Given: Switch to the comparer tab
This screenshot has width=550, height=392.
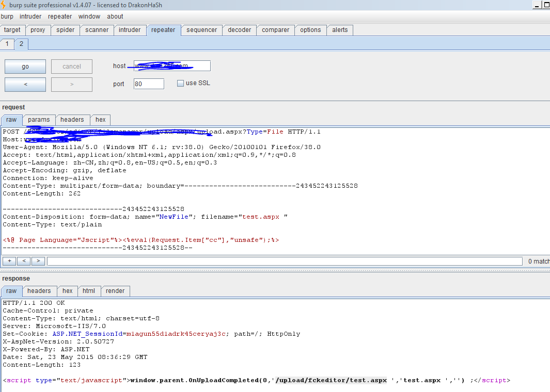Looking at the screenshot, I should (x=276, y=30).
